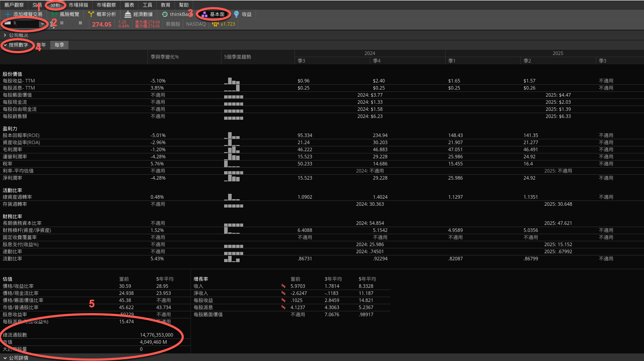Open the 收益 earnings lightbulb icon

click(235, 14)
